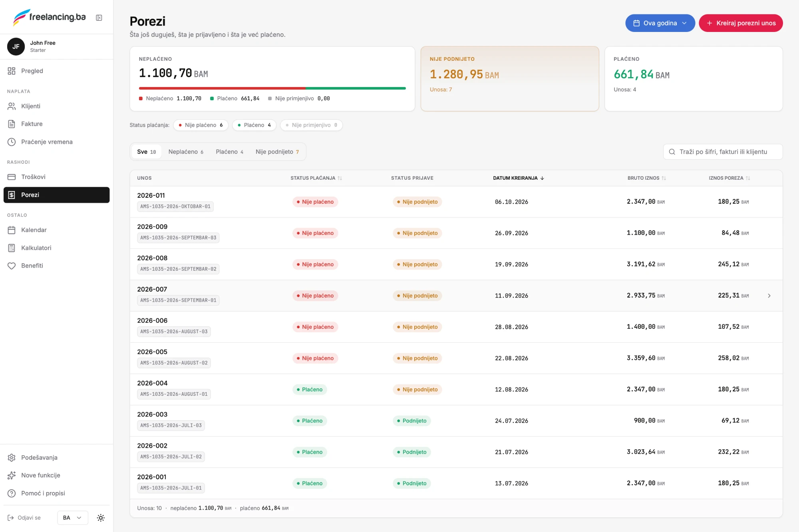This screenshot has width=799, height=532.
Task: Click the search magnifier icon
Action: tap(672, 152)
